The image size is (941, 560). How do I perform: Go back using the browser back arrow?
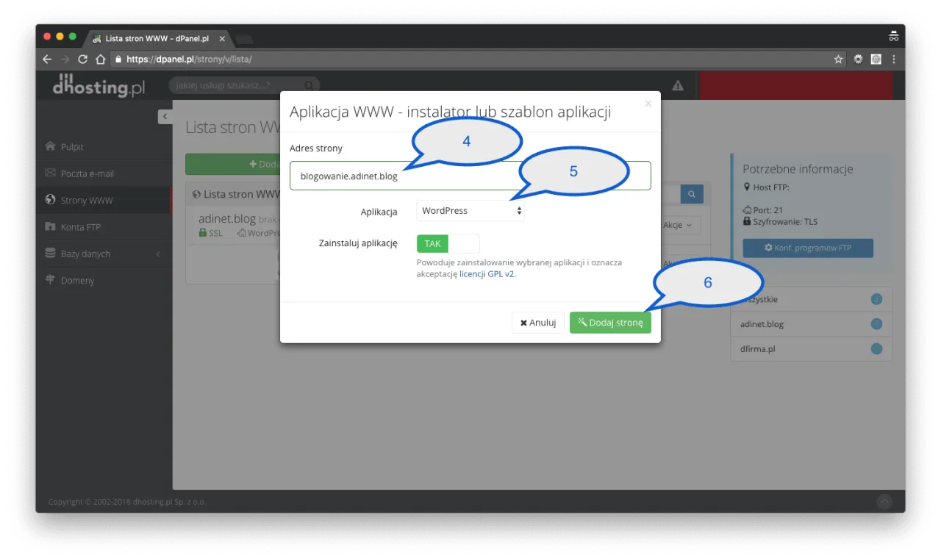pos(47,60)
